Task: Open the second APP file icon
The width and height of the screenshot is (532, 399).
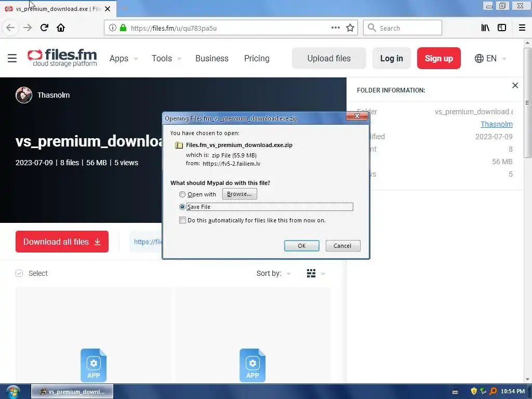Action: (252, 365)
